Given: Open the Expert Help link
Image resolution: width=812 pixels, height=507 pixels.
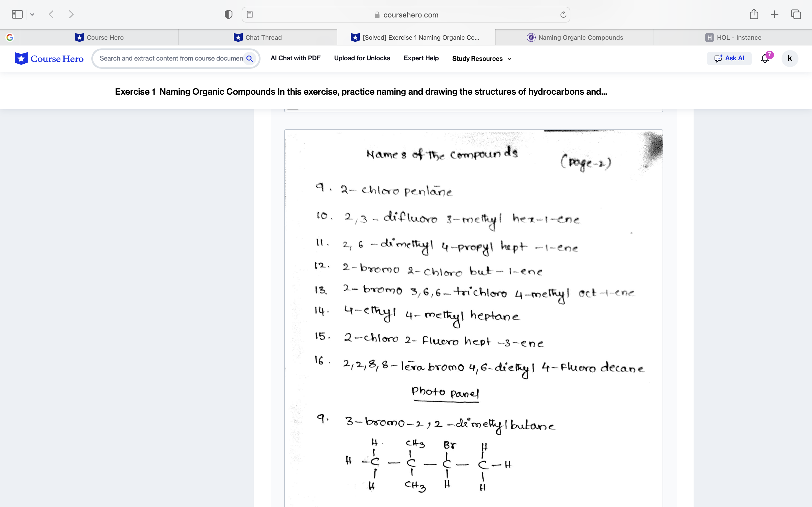Looking at the screenshot, I should pos(421,58).
